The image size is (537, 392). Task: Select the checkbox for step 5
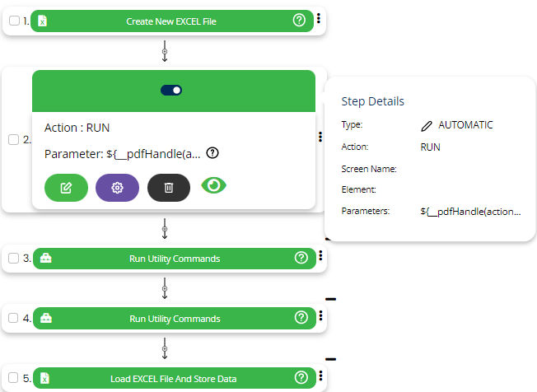point(14,379)
